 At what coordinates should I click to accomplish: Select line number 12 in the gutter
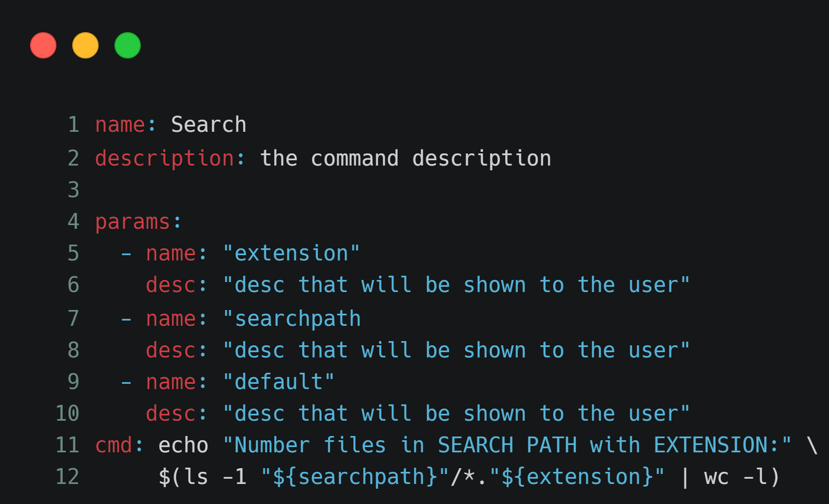(x=68, y=477)
